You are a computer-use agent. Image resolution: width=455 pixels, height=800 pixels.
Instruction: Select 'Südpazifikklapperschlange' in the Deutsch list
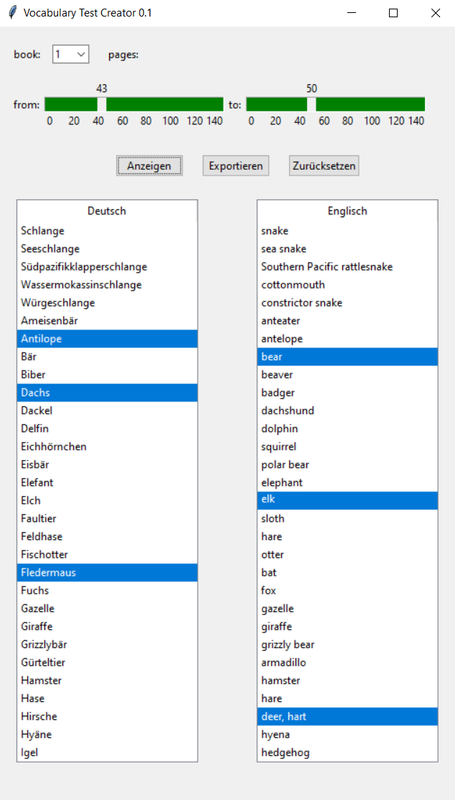[x=107, y=267]
